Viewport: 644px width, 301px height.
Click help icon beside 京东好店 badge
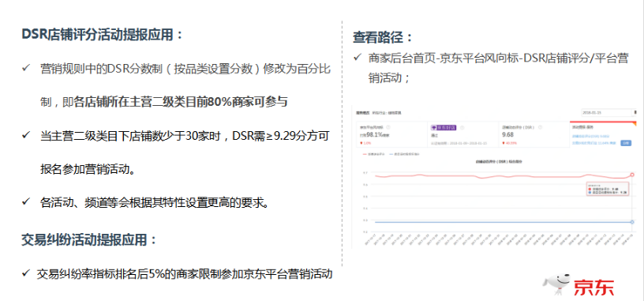462,127
